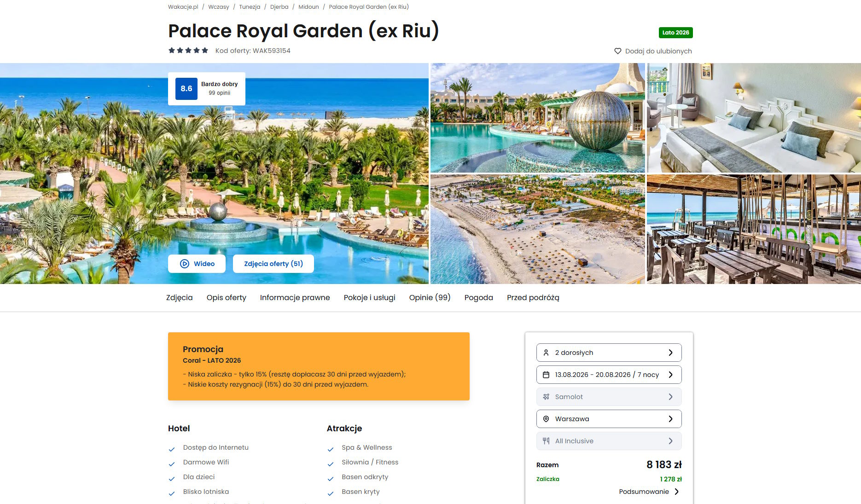Expand the Warszawa departure city selector
Image resolution: width=861 pixels, height=504 pixels.
[x=609, y=419]
